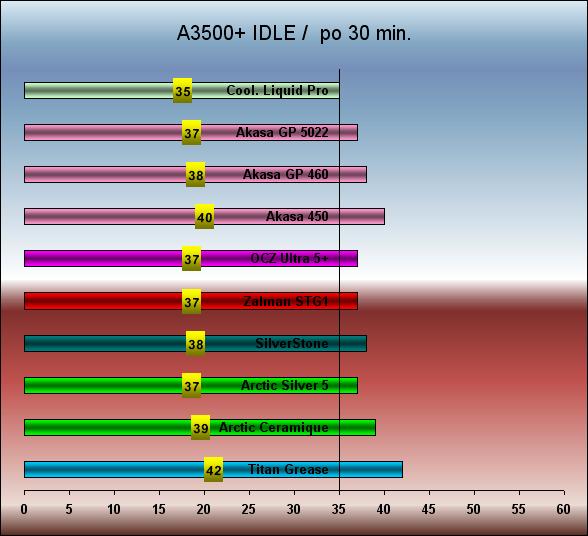Select the 'Arctic Ceramique' bar label
Viewport: 588px width, 536px height.
(x=274, y=428)
